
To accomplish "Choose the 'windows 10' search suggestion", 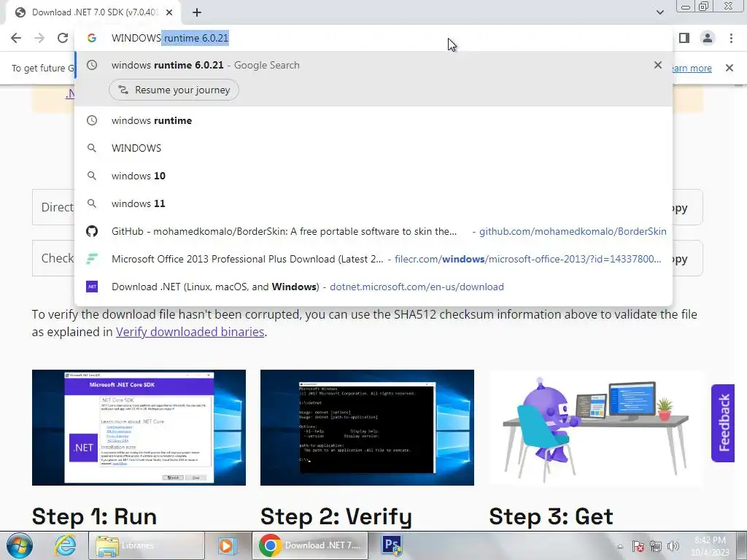I will pos(373,176).
